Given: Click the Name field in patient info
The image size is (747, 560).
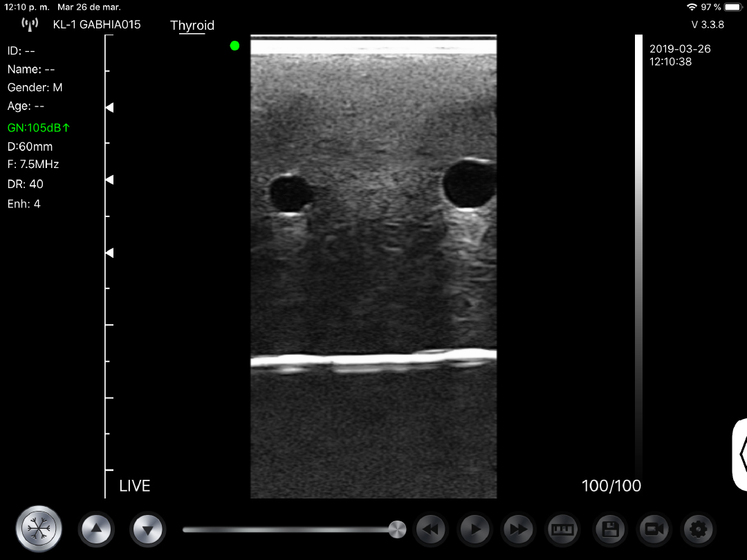Looking at the screenshot, I should (x=31, y=69).
